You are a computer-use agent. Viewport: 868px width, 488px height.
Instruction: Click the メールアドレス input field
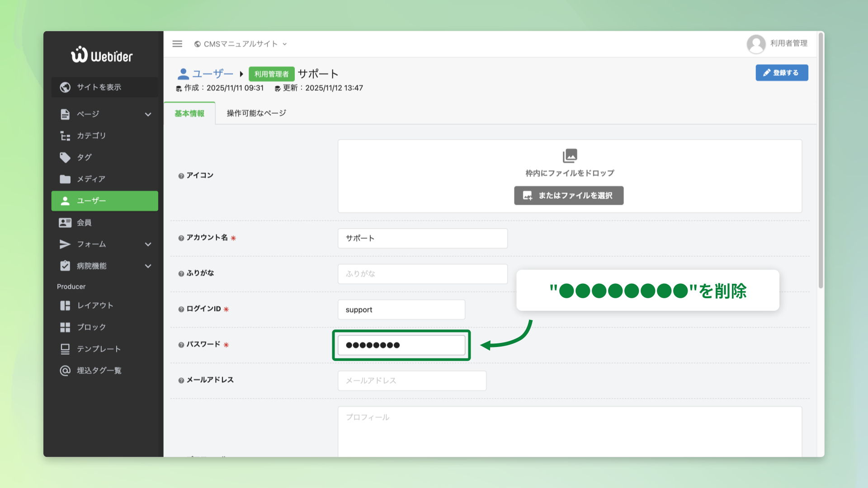pyautogui.click(x=412, y=381)
